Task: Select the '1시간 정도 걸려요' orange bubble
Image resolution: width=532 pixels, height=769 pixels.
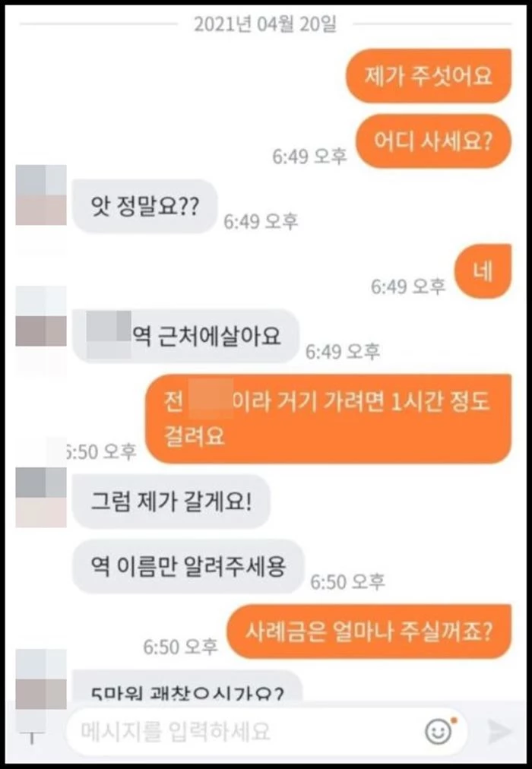Action: pyautogui.click(x=328, y=419)
